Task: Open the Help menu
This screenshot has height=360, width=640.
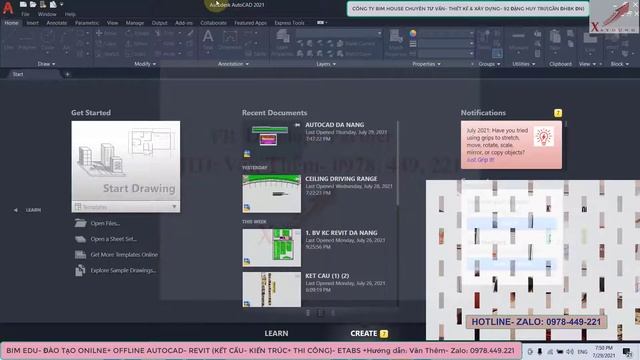Action: (x=70, y=14)
